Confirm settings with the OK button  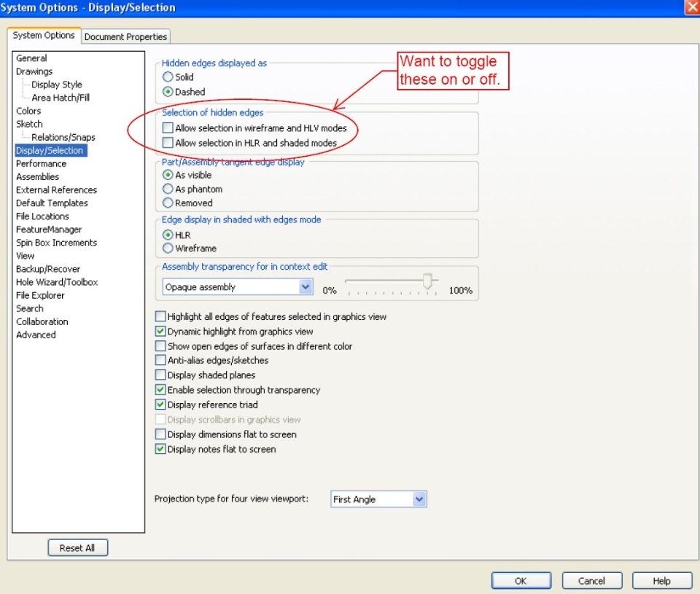tap(521, 581)
